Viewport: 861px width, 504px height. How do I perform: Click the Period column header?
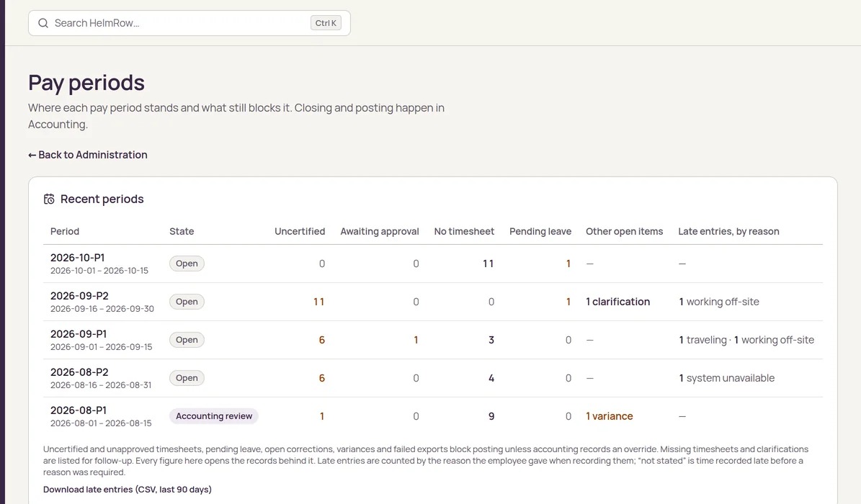coord(65,231)
